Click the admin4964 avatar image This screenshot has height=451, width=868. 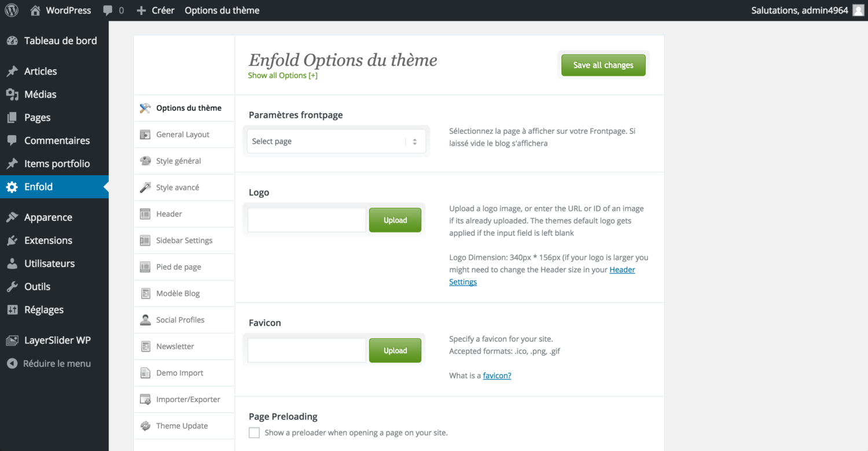[858, 10]
